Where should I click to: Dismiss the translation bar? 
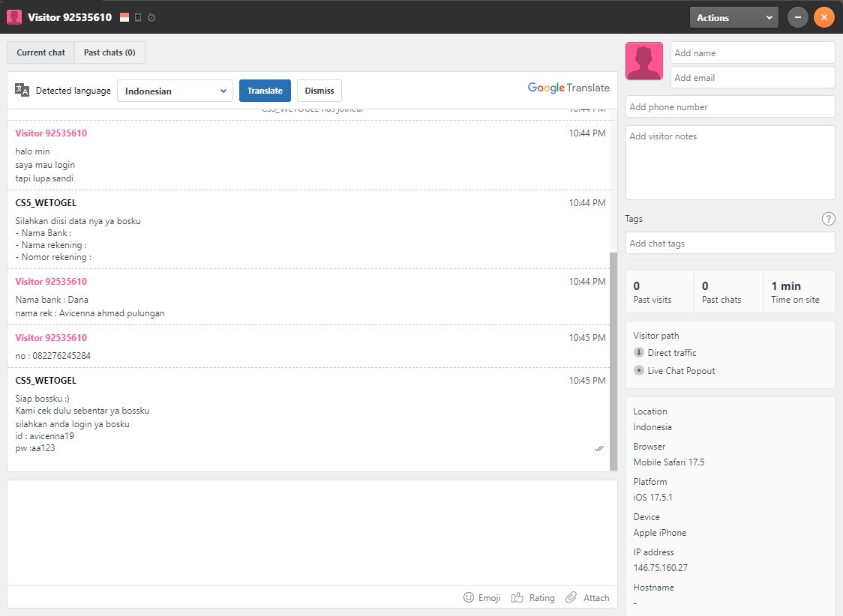click(319, 91)
